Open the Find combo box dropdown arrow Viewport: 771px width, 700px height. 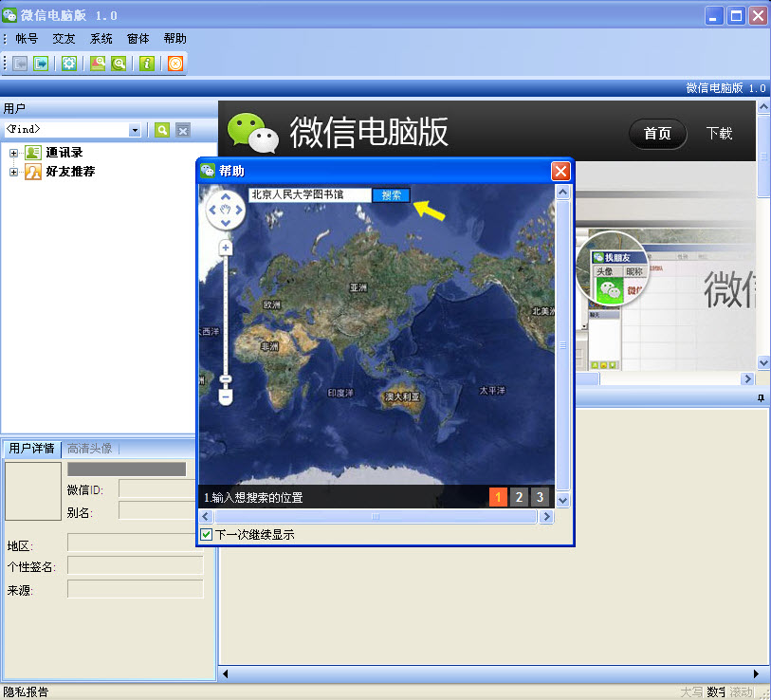pyautogui.click(x=135, y=130)
